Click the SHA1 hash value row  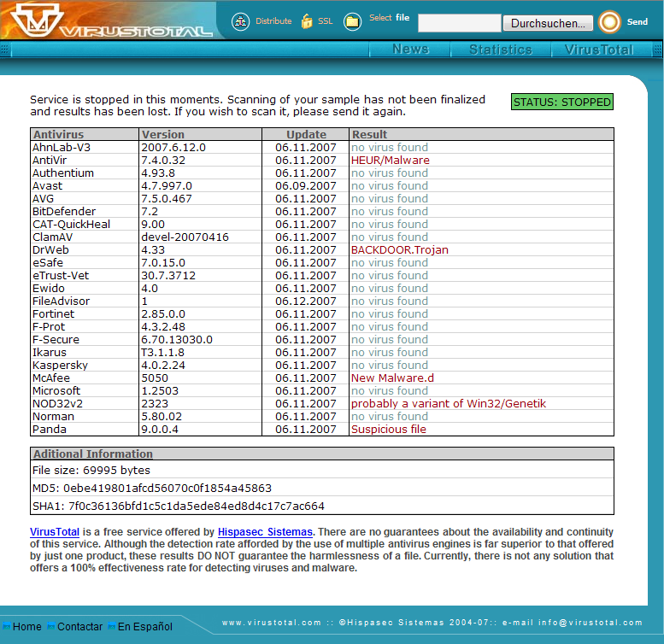coord(322,506)
